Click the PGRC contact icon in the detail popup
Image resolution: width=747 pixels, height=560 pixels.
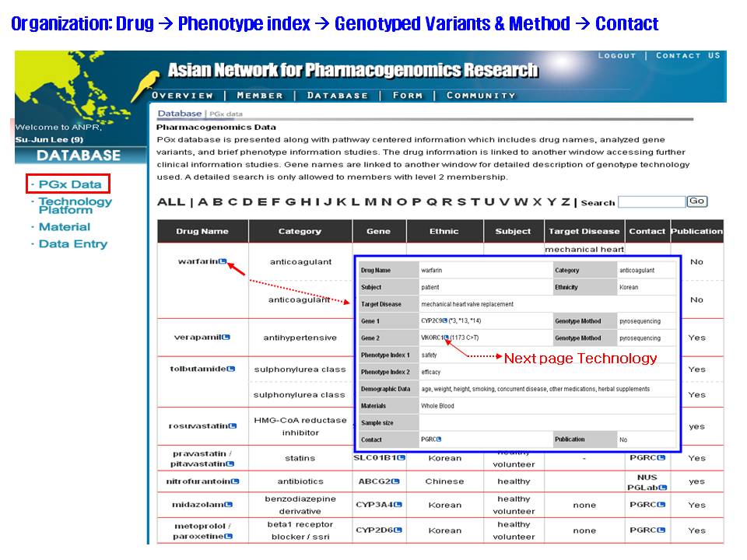(439, 439)
